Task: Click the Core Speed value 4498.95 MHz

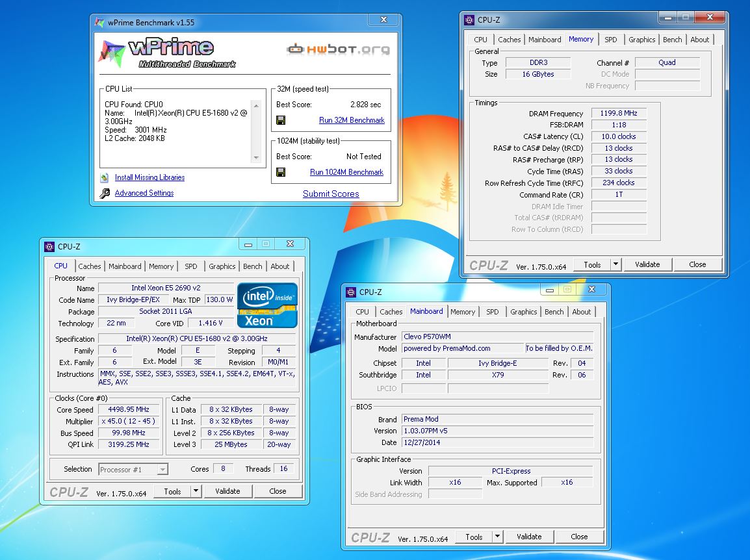Action: tap(129, 409)
